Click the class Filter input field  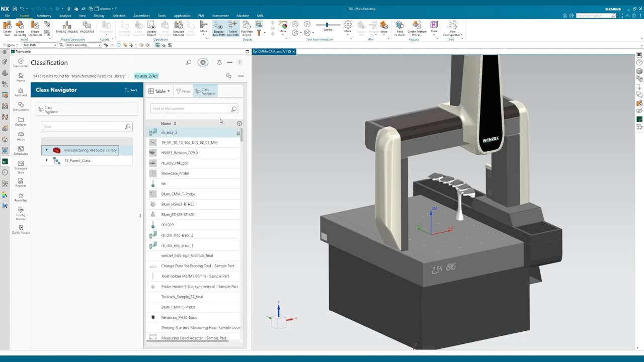87,126
